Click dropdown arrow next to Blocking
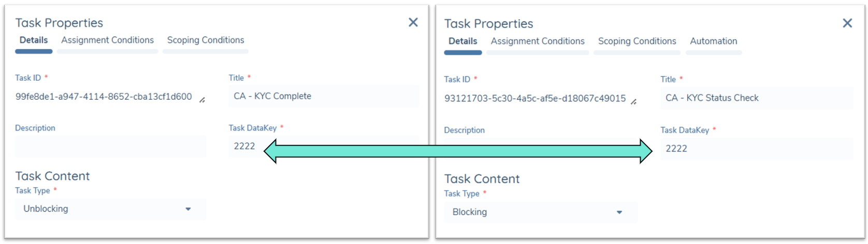Viewport: 868px width, 244px height. tap(619, 212)
